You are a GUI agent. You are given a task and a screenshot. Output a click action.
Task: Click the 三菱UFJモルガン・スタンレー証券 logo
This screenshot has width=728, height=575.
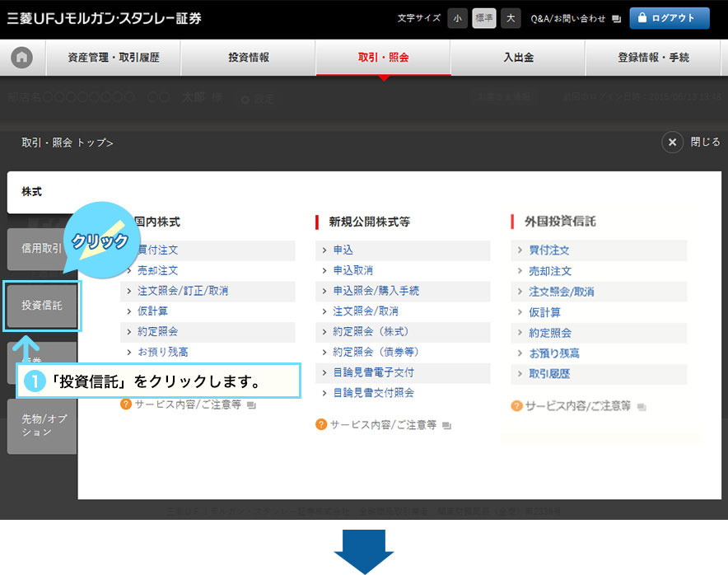[x=105, y=19]
